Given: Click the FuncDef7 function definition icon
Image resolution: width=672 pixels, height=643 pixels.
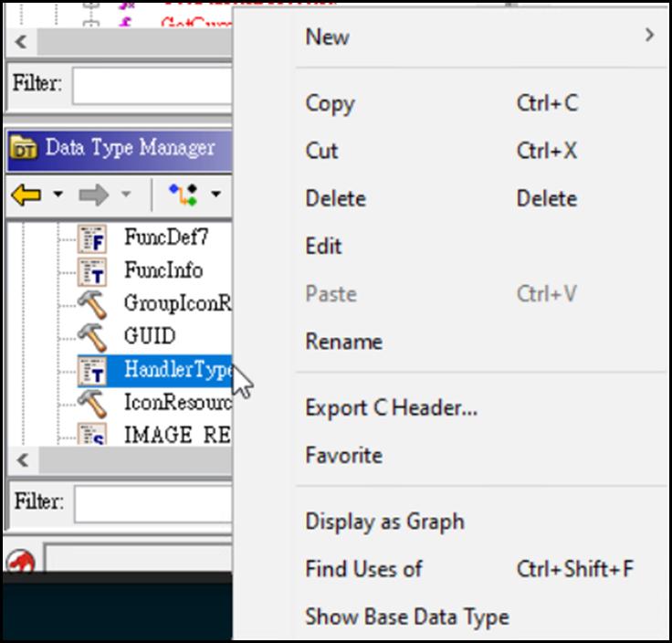Looking at the screenshot, I should click(x=92, y=239).
